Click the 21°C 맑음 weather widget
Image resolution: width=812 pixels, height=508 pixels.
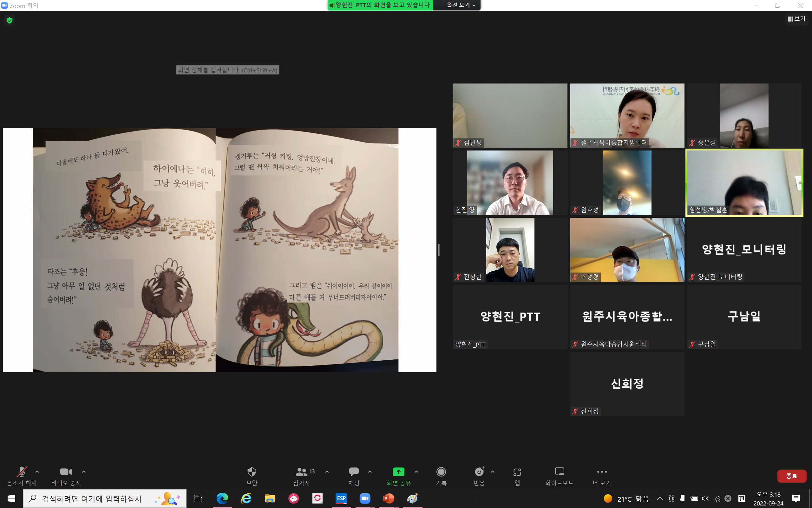point(626,498)
